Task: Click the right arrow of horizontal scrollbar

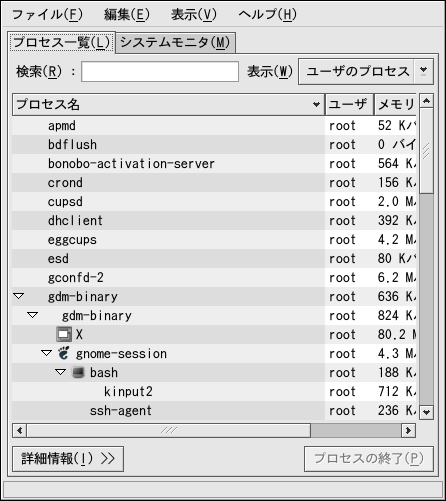Action: coord(408,430)
